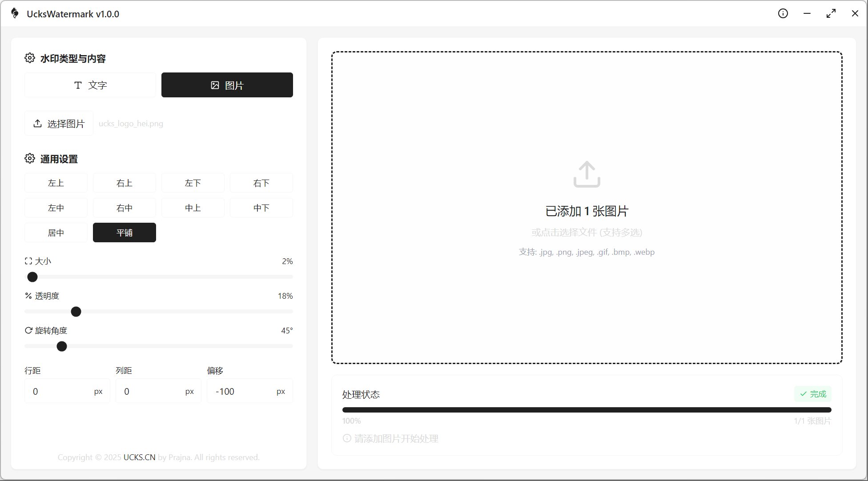Image resolution: width=868 pixels, height=481 pixels.
Task: Select the 图片 image watermark tab
Action: click(227, 85)
